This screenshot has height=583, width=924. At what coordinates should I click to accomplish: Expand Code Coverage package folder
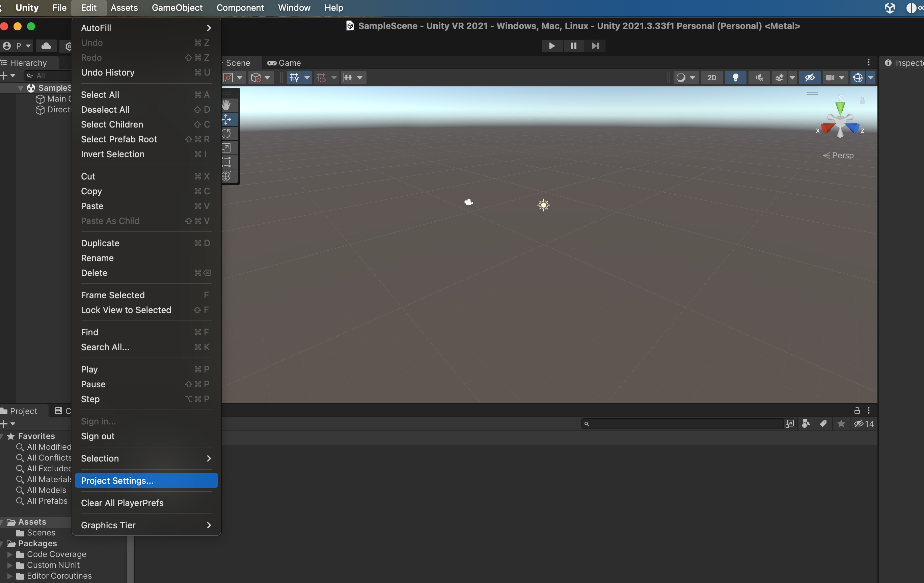(x=10, y=554)
